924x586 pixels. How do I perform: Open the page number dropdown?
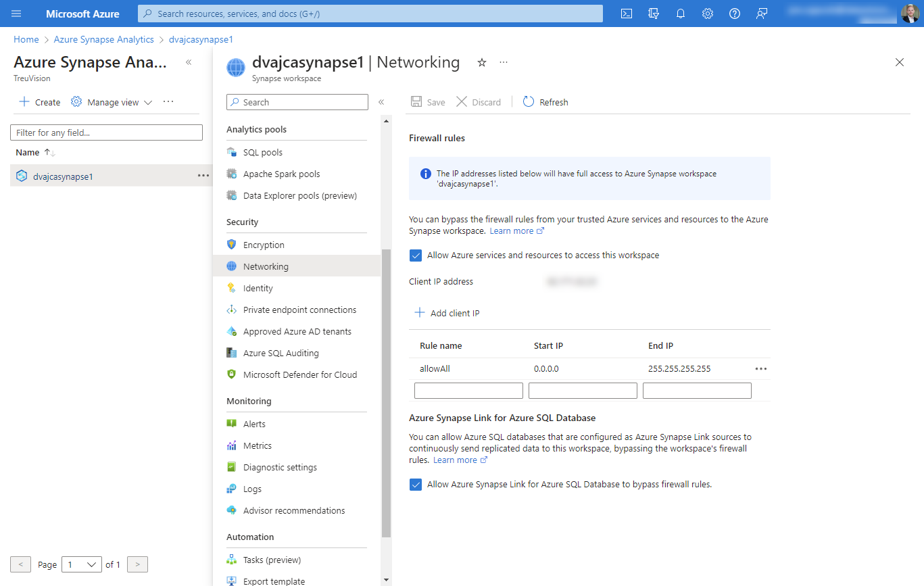click(81, 564)
